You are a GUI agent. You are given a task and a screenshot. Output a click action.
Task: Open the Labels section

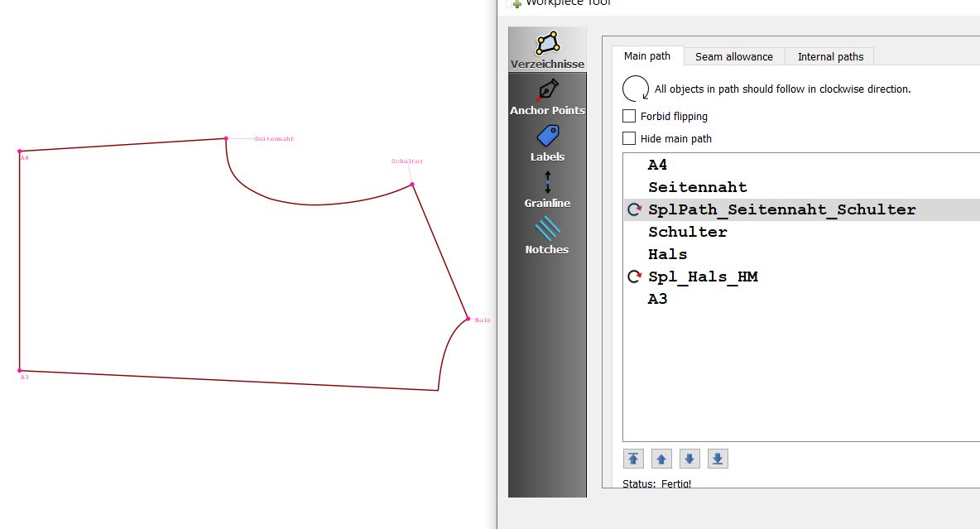coord(547,143)
